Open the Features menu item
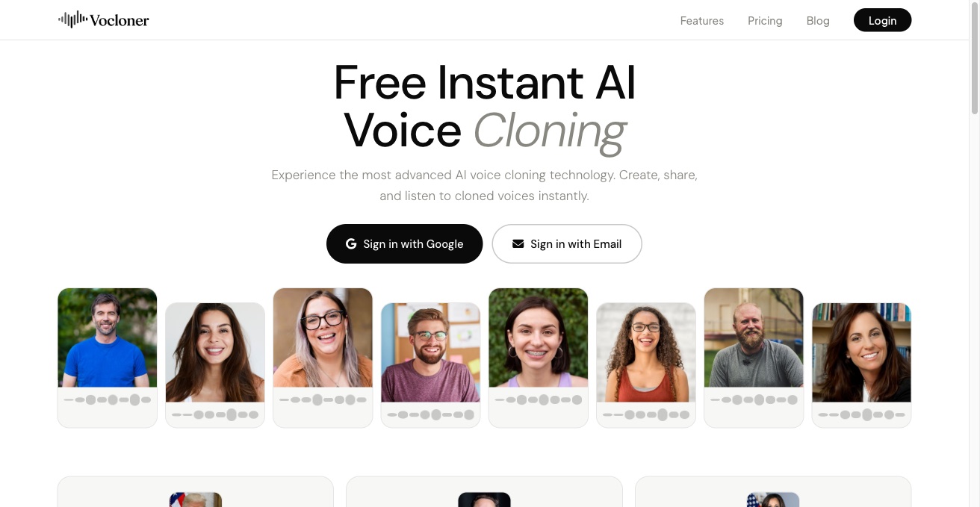The image size is (980, 507). click(702, 21)
